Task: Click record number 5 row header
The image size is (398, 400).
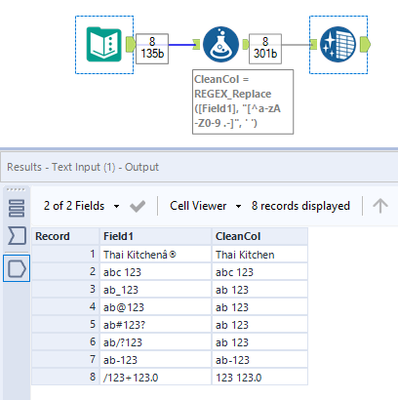Action: pos(66,325)
